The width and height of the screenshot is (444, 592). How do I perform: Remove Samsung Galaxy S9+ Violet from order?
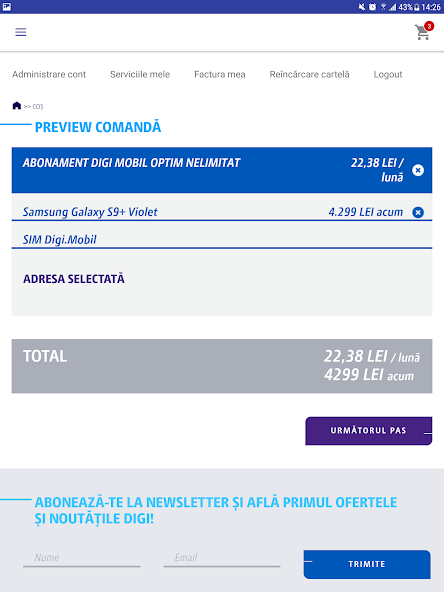pyautogui.click(x=418, y=212)
